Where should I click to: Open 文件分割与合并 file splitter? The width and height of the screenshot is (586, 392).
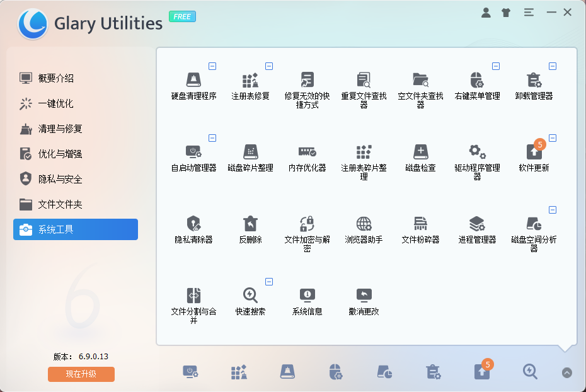pyautogui.click(x=193, y=306)
